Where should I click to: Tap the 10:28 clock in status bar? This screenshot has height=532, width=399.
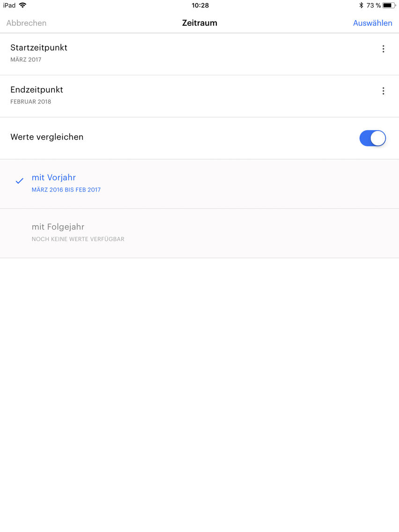coord(200,6)
